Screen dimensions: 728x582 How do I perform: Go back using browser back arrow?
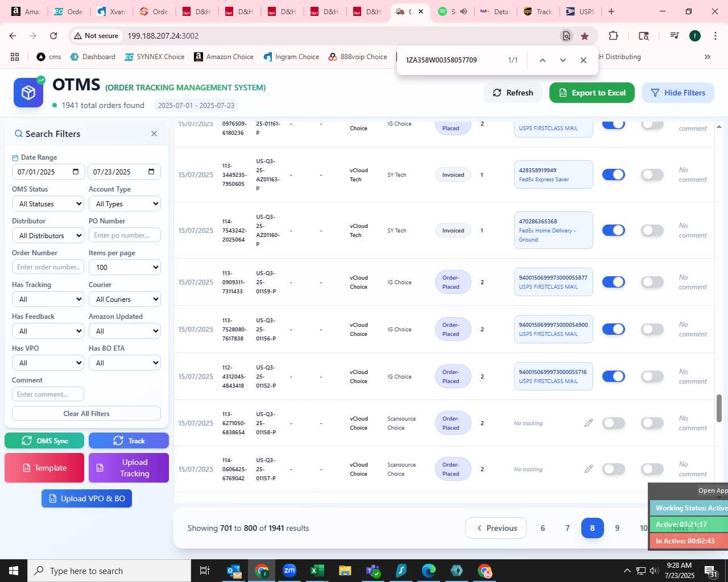[13, 36]
